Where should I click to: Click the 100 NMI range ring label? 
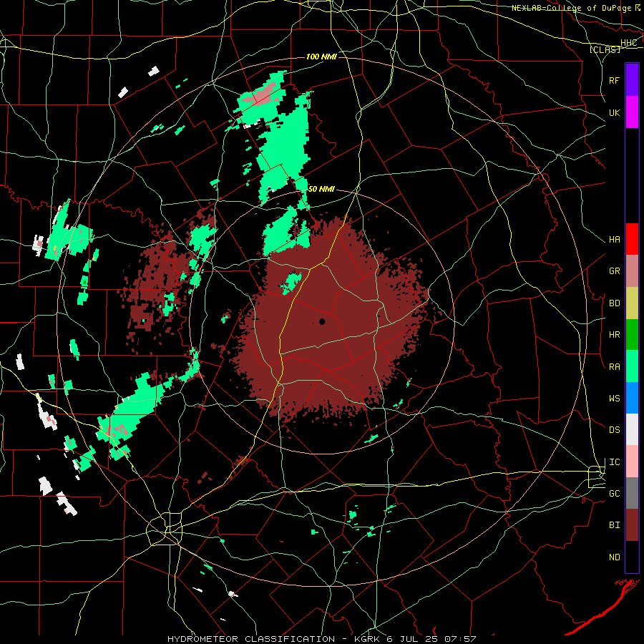point(321,57)
